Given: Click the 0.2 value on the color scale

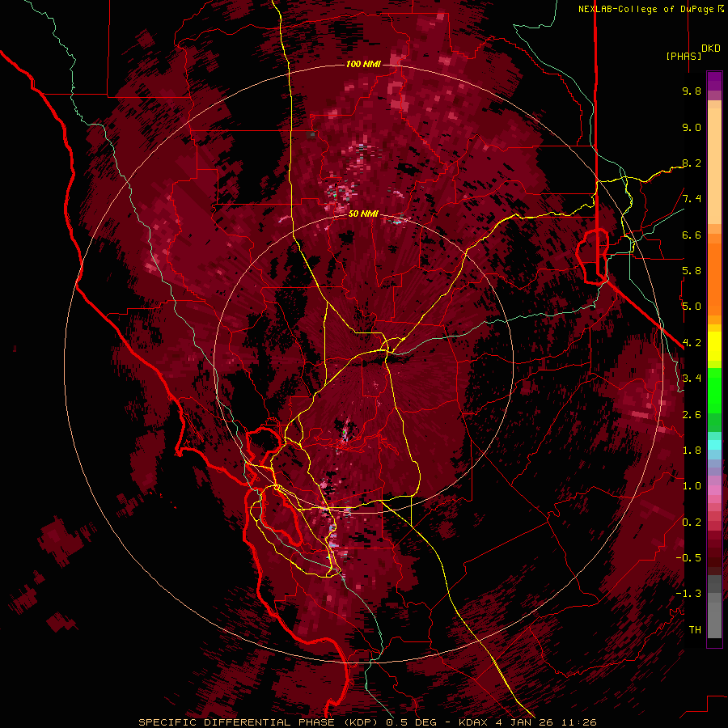Looking at the screenshot, I should [692, 523].
